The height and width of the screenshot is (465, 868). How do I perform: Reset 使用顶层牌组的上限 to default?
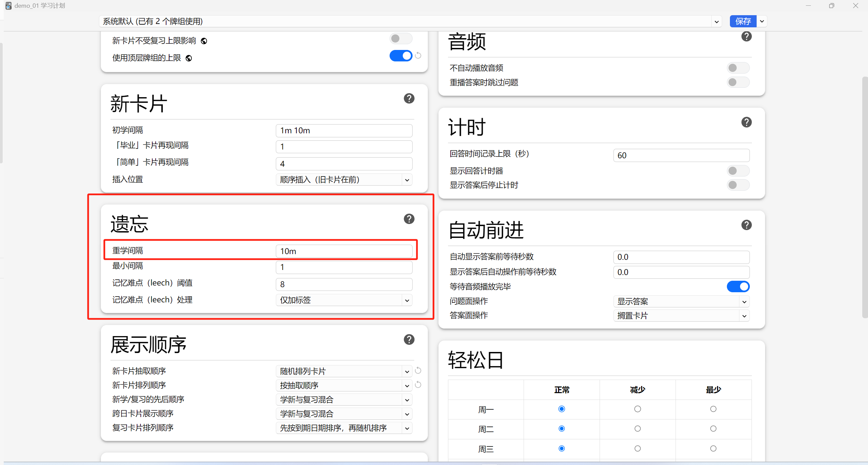(x=418, y=56)
